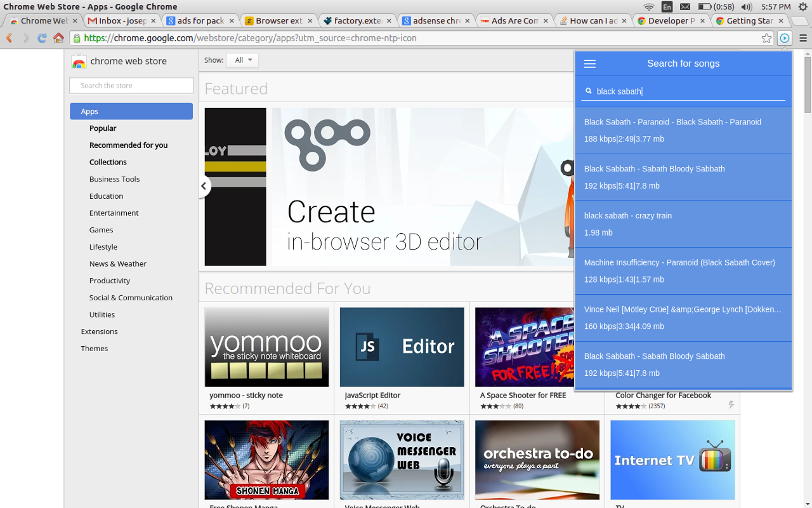Open News & Weather category
The image size is (812, 508).
click(117, 264)
